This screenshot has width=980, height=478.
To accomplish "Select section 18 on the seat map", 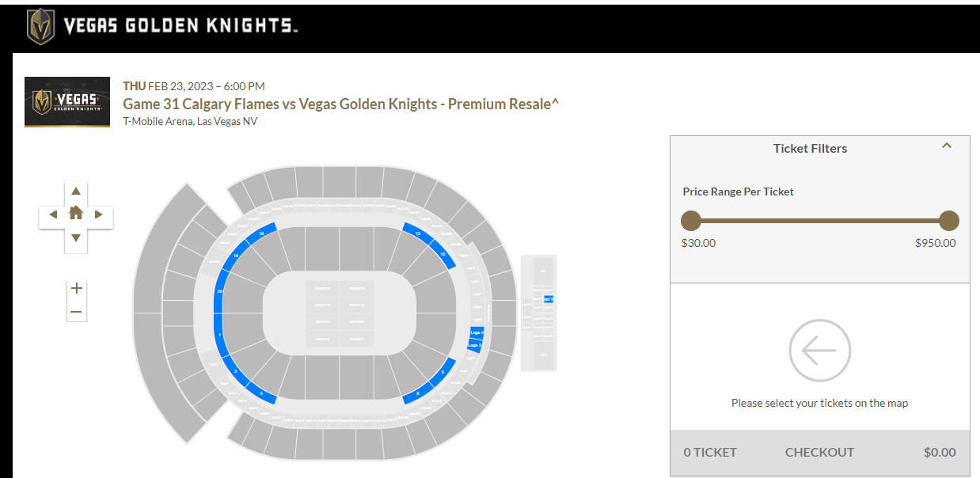I will click(x=260, y=233).
